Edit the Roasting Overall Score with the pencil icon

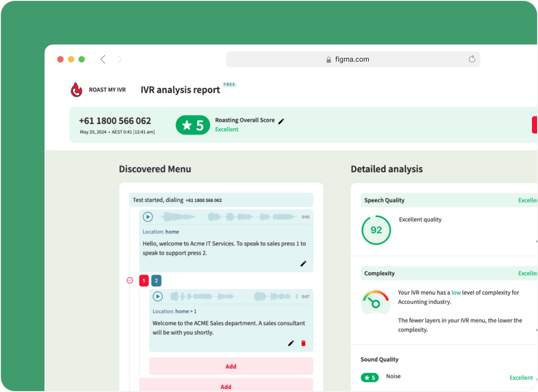click(x=282, y=120)
